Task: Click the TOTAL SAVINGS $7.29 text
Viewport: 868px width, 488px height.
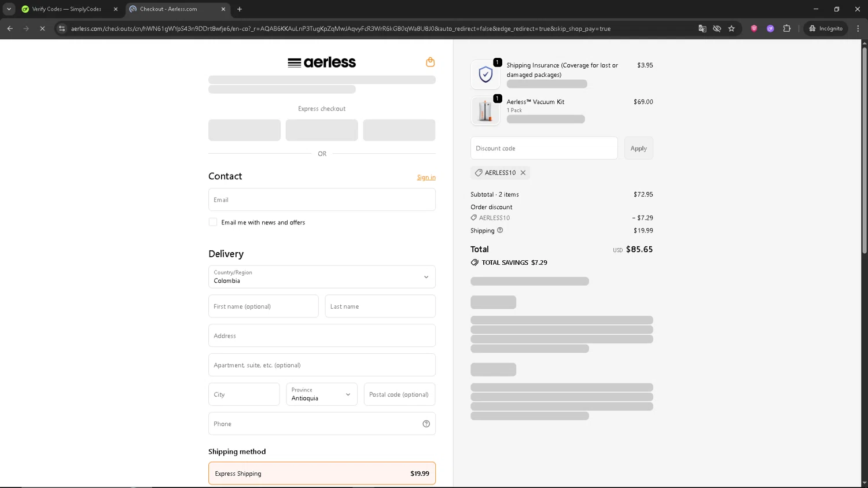Action: click(514, 263)
